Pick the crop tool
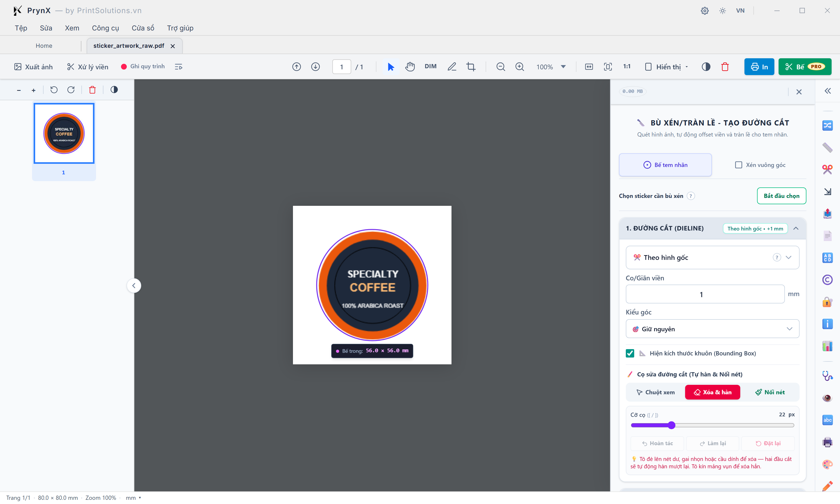Screen dimensions: 840x504 (471, 67)
